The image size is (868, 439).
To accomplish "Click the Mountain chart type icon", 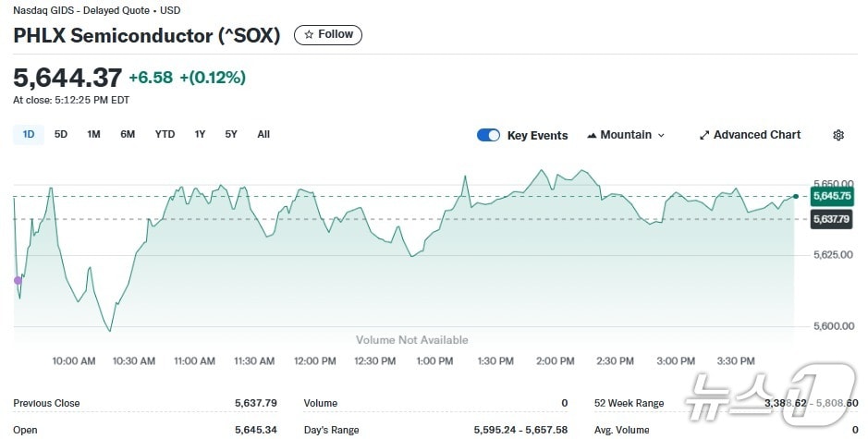I will (x=592, y=135).
